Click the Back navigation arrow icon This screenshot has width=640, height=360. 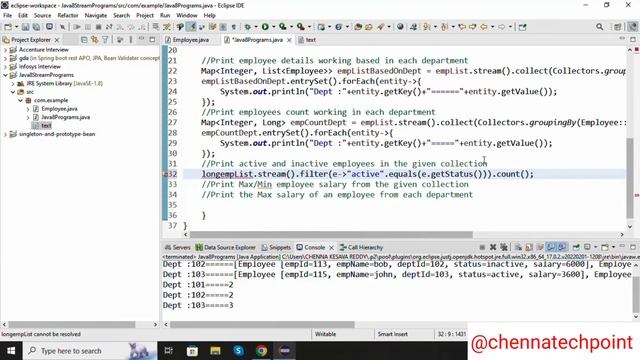pos(484,27)
